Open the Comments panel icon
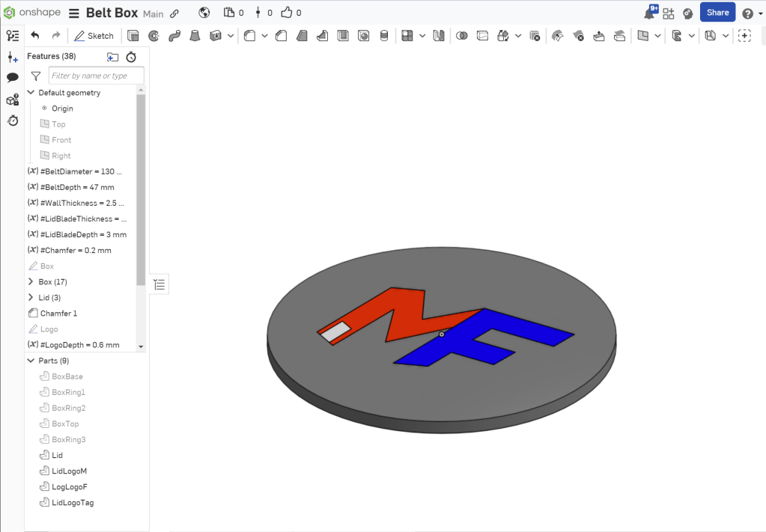Viewport: 766px width, 532px height. [x=12, y=78]
